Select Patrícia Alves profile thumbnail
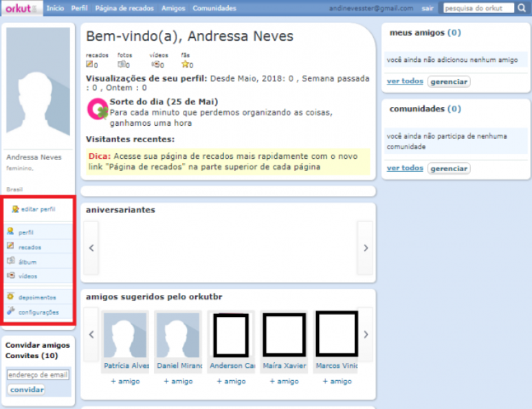This screenshot has width=532, height=409. coord(124,335)
